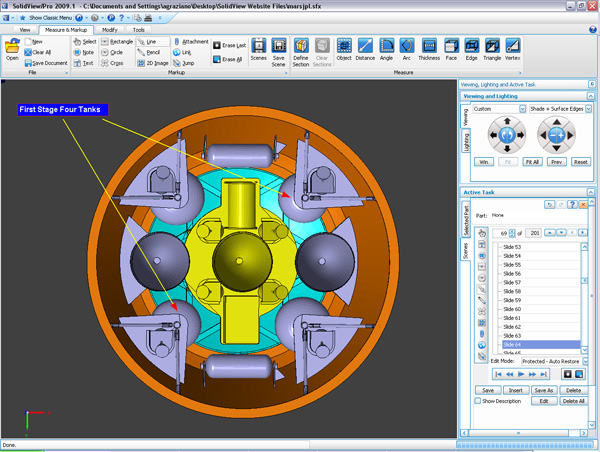Select Slide 64 in the scene list

541,344
